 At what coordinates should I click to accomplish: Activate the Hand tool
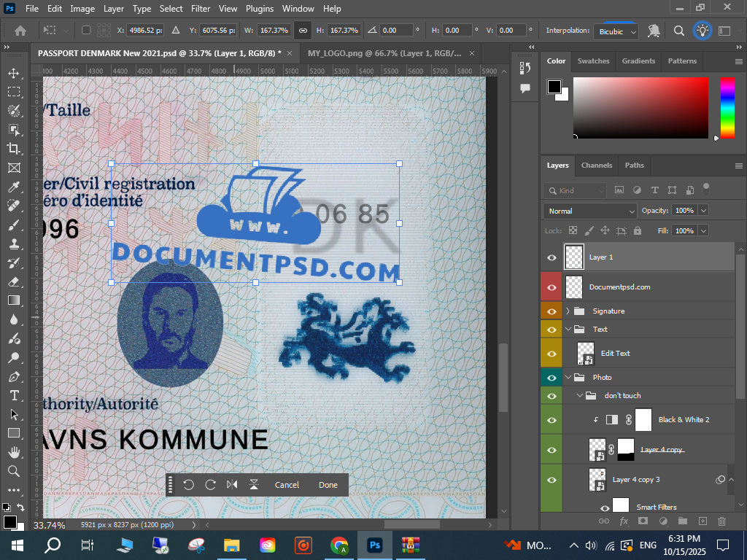coord(13,452)
